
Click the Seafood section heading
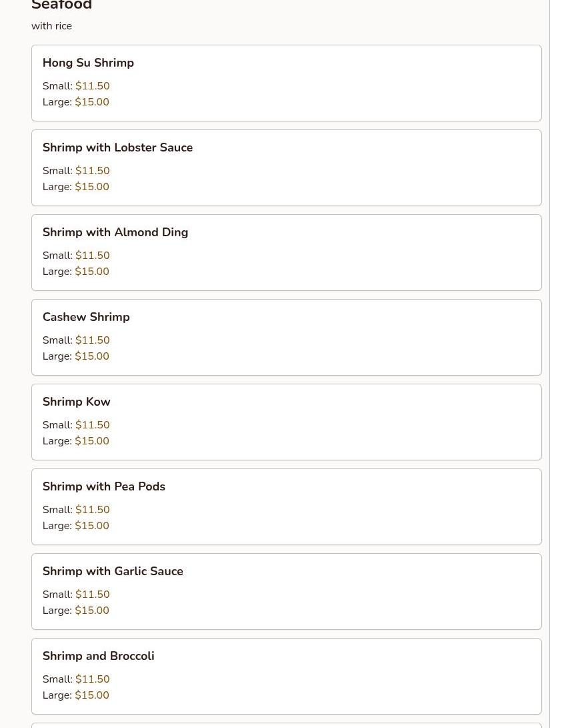click(61, 6)
